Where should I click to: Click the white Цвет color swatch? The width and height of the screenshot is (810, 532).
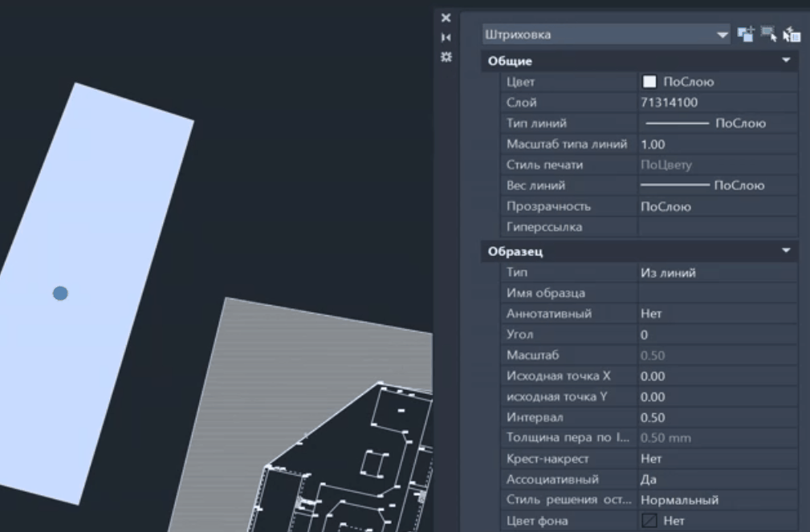pyautogui.click(x=649, y=82)
